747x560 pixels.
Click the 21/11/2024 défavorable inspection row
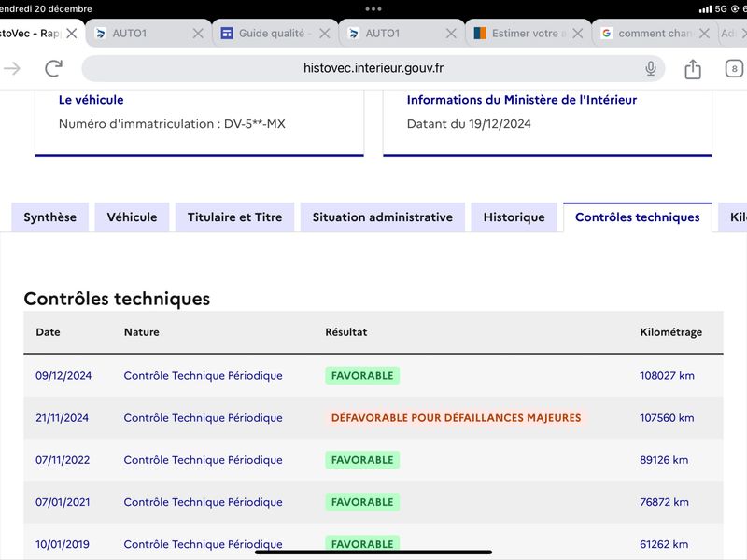pos(373,417)
